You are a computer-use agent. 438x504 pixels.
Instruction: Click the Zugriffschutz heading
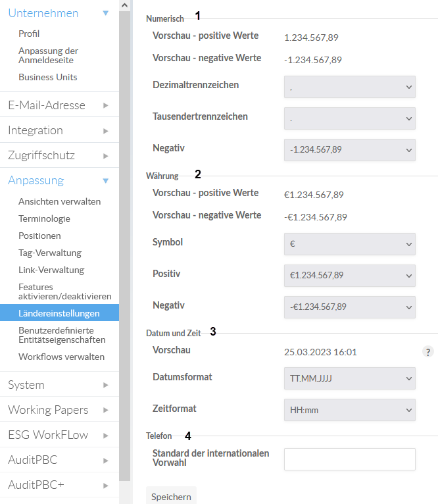pyautogui.click(x=41, y=155)
